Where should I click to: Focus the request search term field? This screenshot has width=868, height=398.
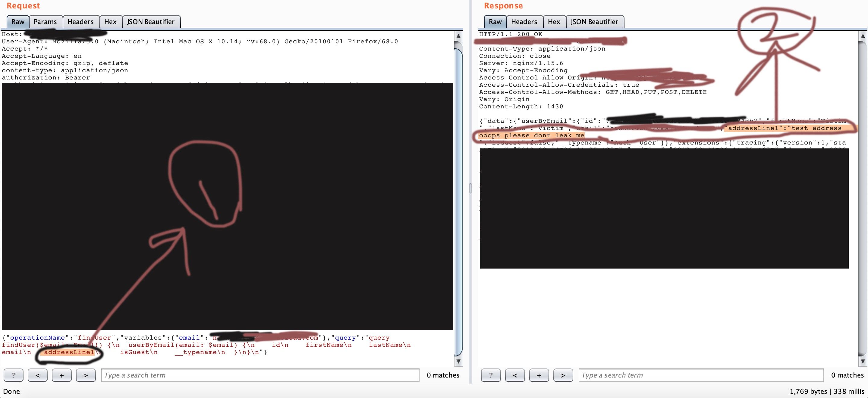click(x=260, y=375)
